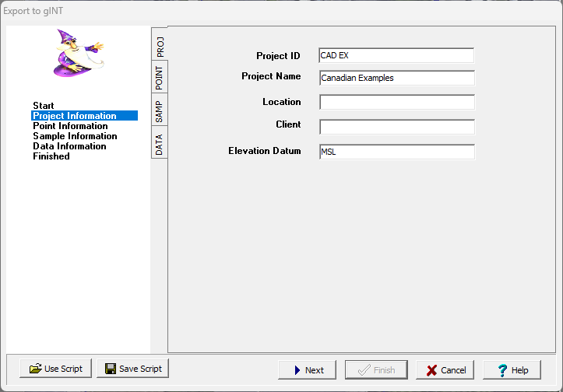Select the Finished step in the list
The height and width of the screenshot is (392, 563).
51,156
